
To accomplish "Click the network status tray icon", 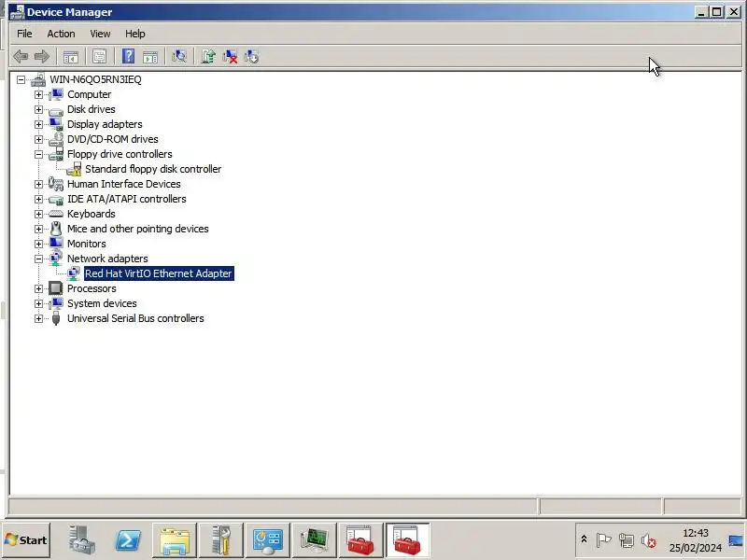I will [626, 540].
